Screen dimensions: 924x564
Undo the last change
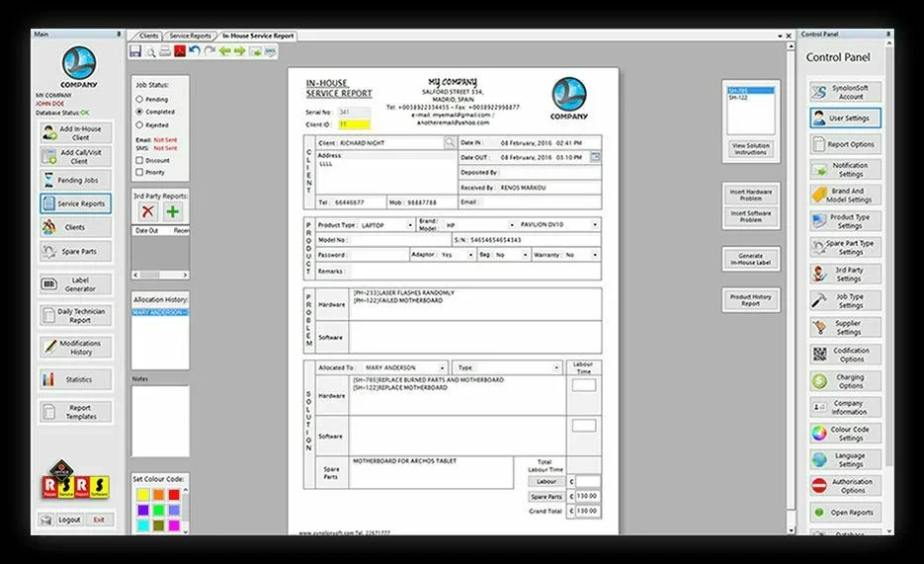(195, 51)
